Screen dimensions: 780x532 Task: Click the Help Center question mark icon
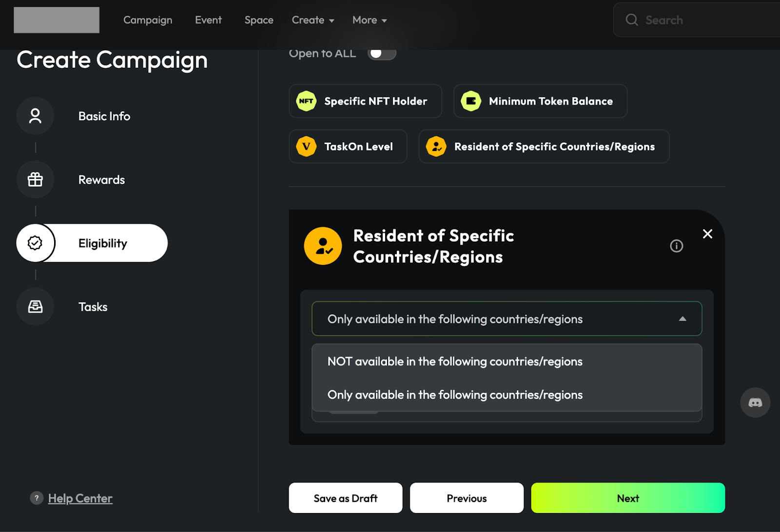pyautogui.click(x=37, y=498)
